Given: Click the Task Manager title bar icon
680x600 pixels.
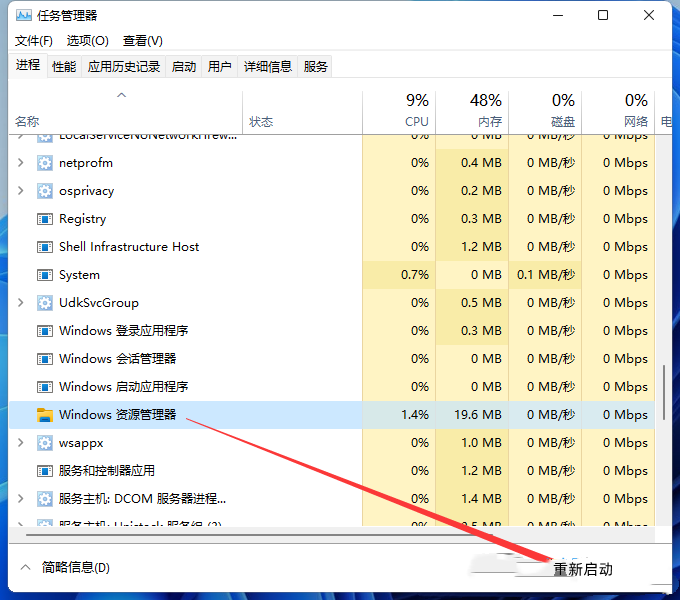Looking at the screenshot, I should [x=24, y=16].
